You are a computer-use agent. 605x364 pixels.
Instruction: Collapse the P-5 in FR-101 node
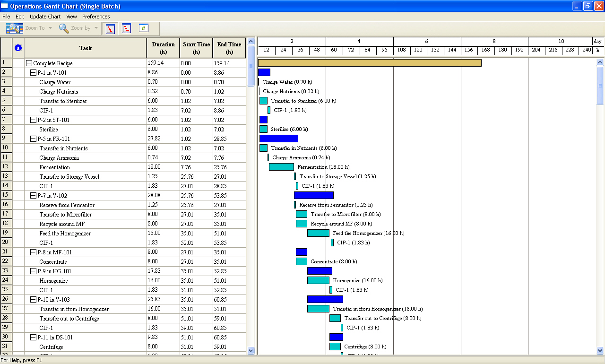pos(34,139)
